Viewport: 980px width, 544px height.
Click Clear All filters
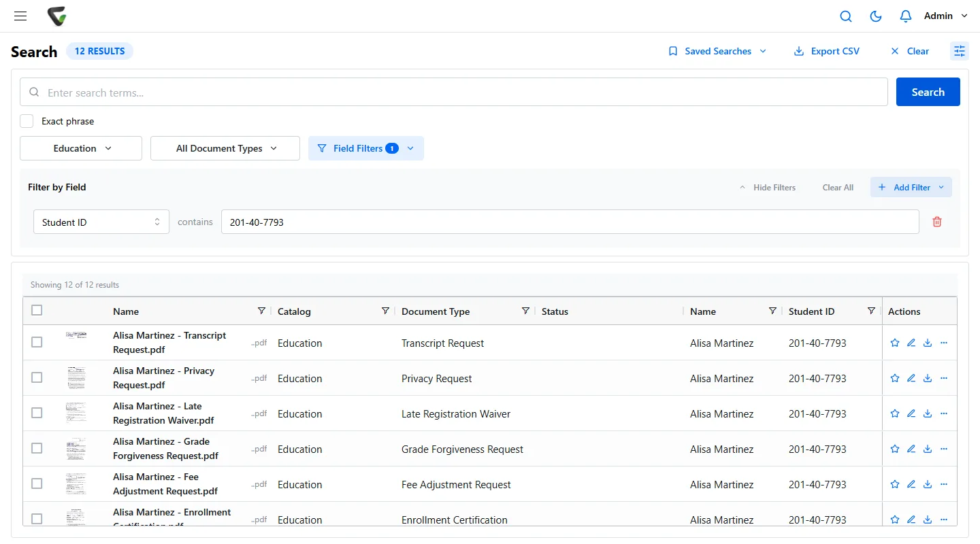[x=838, y=187]
